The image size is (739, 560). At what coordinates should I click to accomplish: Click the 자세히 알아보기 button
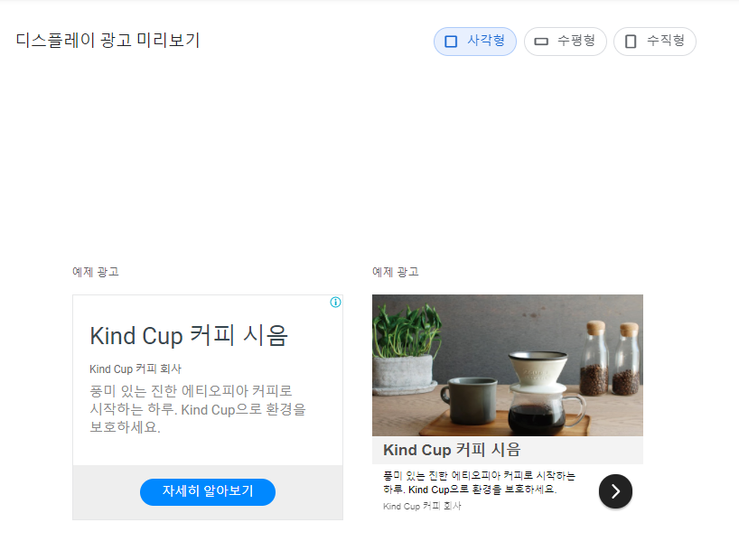[208, 492]
